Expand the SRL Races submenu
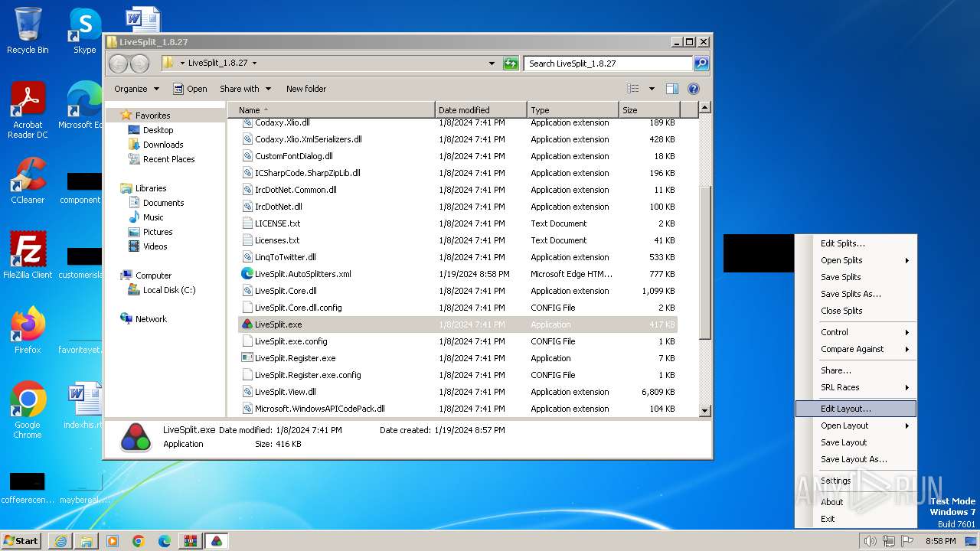Screen dimensions: 980x551 [x=856, y=387]
